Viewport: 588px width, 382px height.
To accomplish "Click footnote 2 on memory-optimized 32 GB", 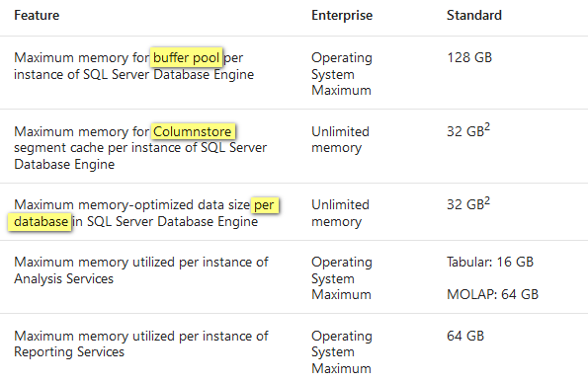I will point(487,200).
